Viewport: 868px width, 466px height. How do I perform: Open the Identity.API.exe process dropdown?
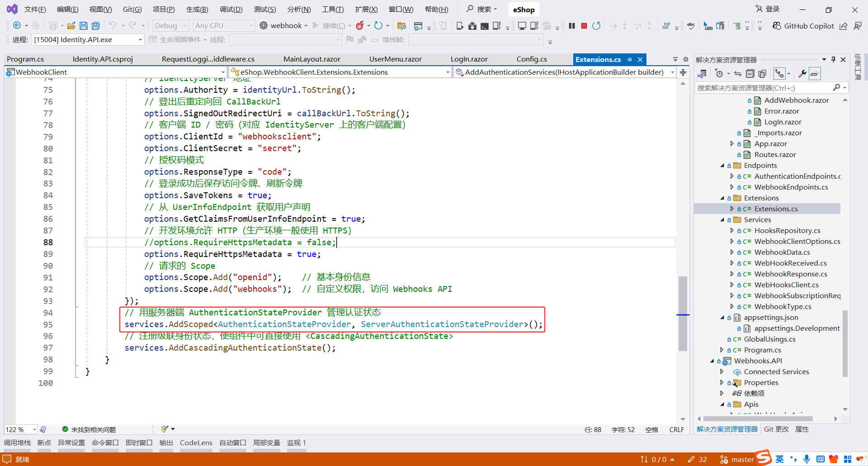[x=88, y=40]
